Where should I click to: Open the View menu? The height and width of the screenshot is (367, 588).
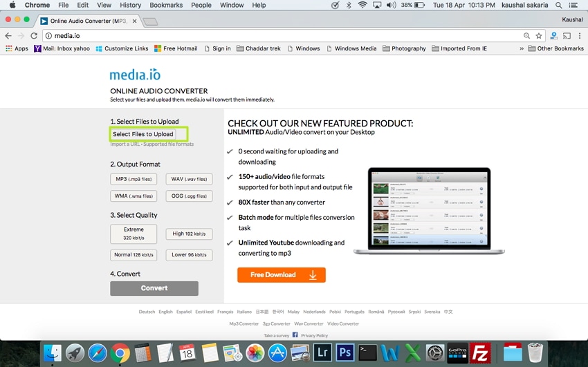[104, 6]
